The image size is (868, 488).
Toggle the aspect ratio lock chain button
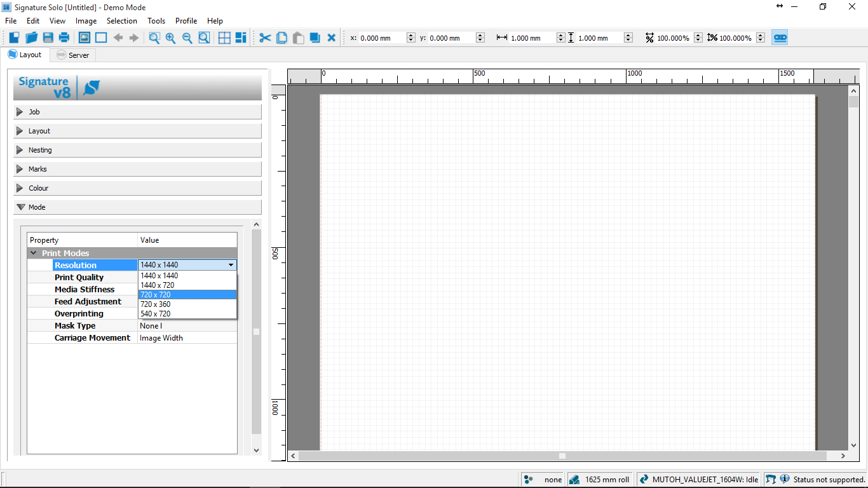(x=780, y=37)
